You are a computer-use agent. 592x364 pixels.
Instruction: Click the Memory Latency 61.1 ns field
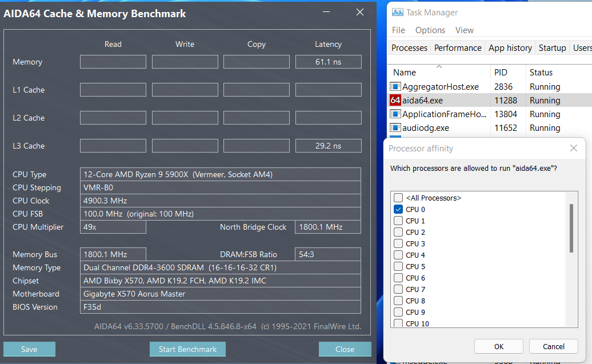328,62
